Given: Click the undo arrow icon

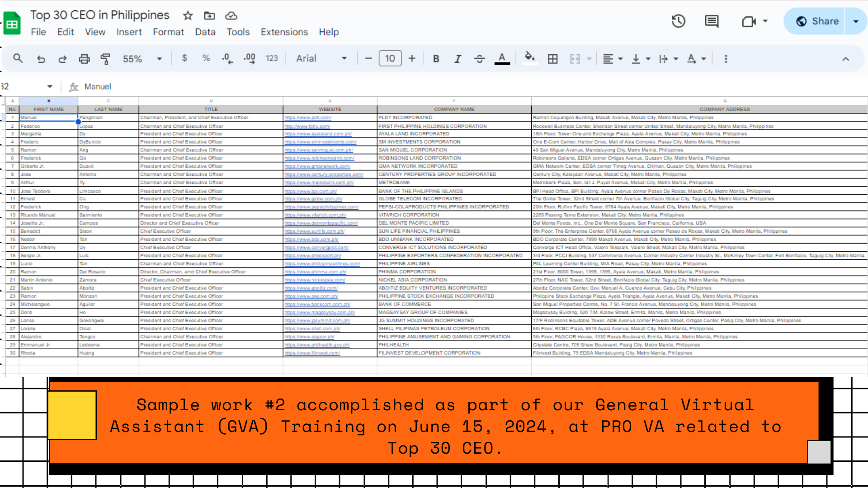Looking at the screenshot, I should click(41, 59).
